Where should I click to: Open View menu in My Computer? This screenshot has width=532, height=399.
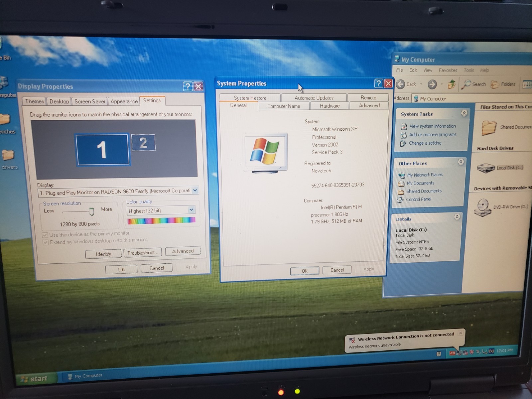[428, 70]
